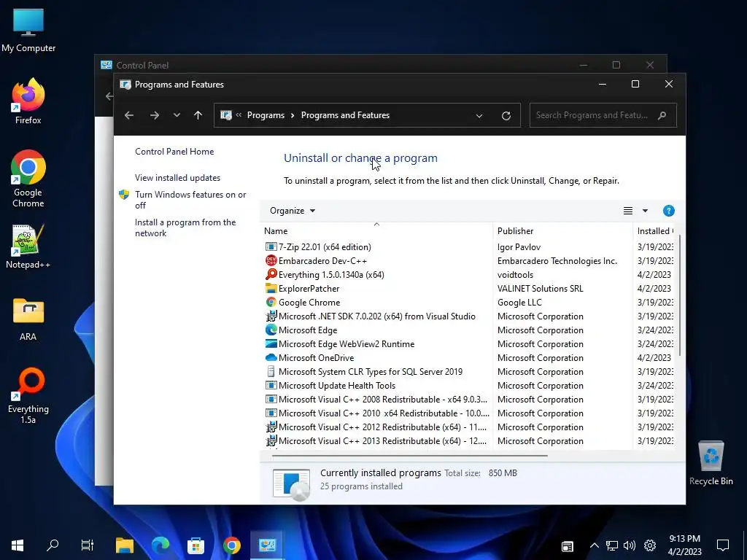The height and width of the screenshot is (560, 747).
Task: Expand address bar history dropdown
Action: 479,116
